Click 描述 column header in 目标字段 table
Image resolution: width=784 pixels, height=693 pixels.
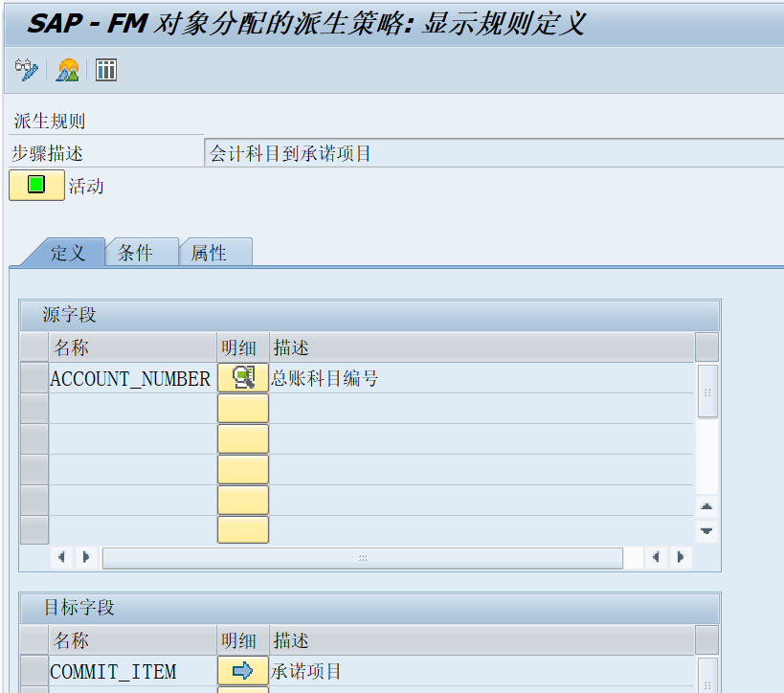[x=482, y=640]
